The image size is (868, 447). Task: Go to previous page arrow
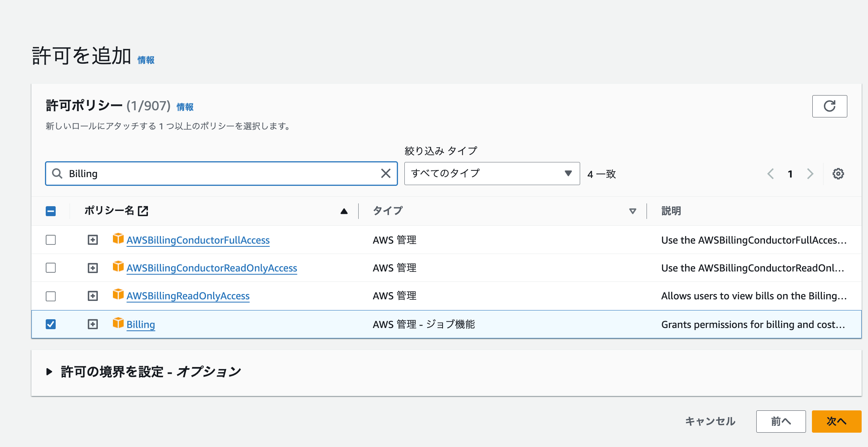(x=771, y=174)
